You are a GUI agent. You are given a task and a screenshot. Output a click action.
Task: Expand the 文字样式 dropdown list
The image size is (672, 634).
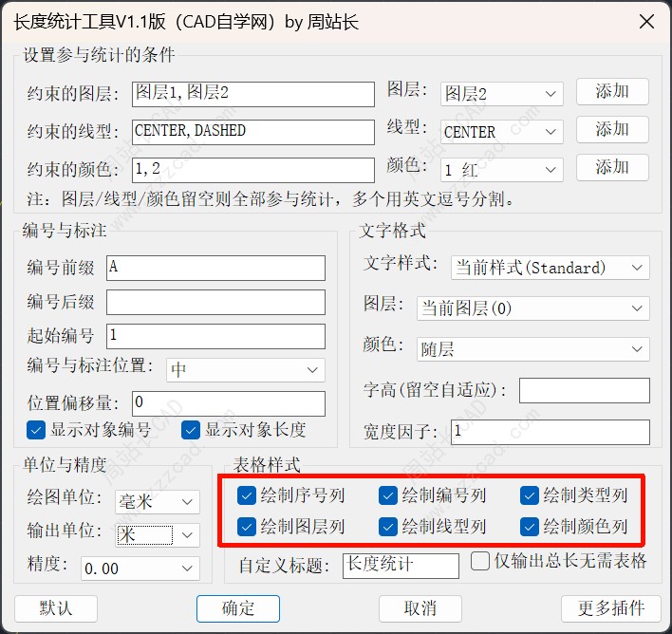pos(550,268)
